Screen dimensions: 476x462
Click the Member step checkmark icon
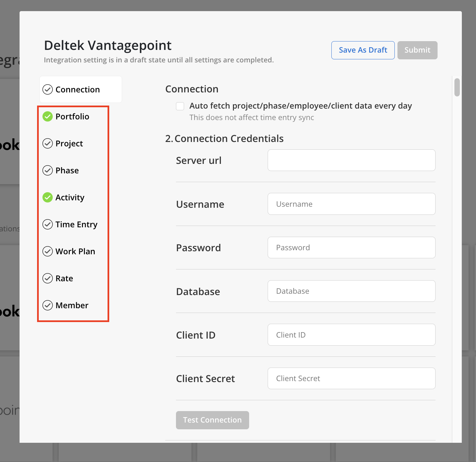[x=48, y=305]
